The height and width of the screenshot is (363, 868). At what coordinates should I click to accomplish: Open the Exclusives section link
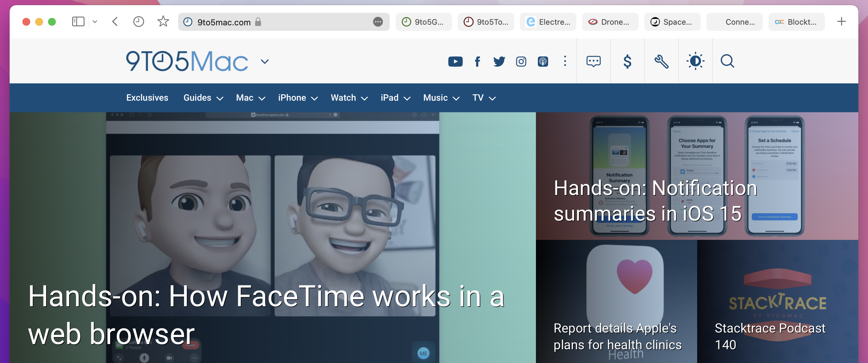pyautogui.click(x=147, y=98)
